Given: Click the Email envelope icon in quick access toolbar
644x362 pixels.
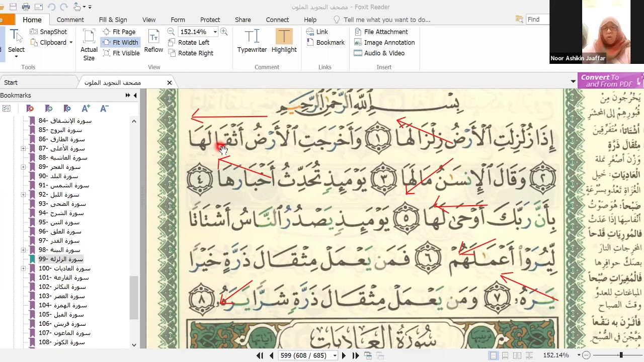Looking at the screenshot, I should tap(39, 7).
